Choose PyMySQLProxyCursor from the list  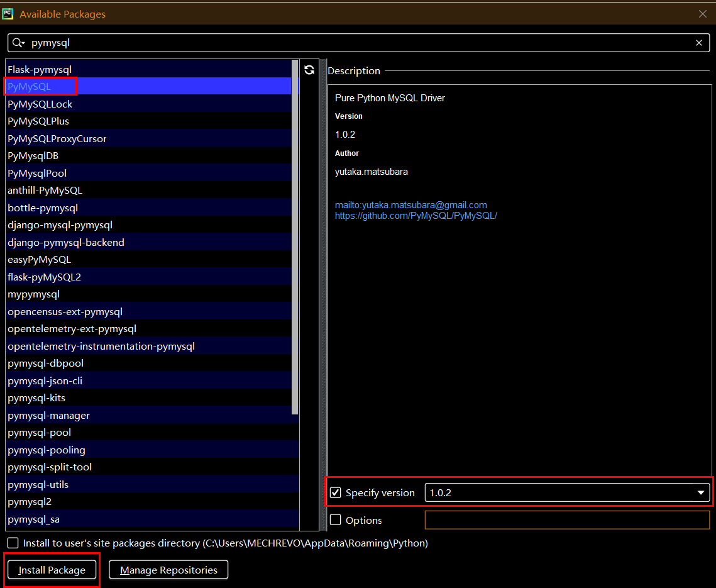(x=148, y=138)
